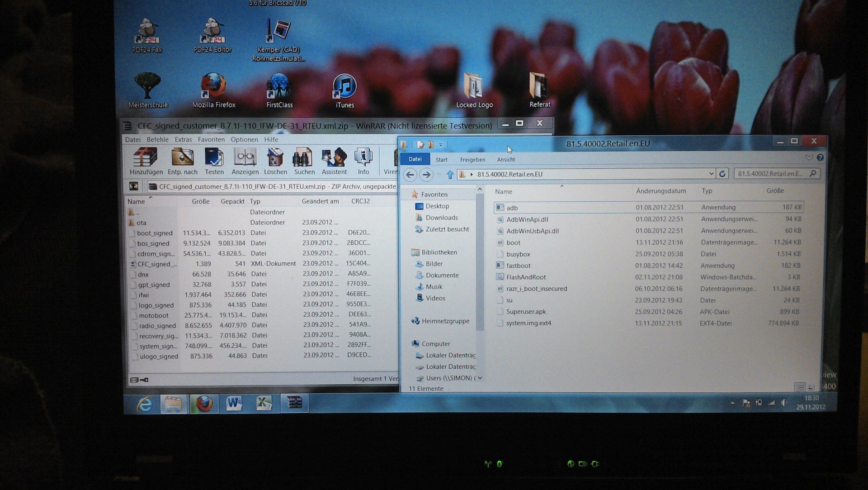Open the Assistent wizard icon in WinRAR
Viewport: 868px width, 490px height.
334,162
